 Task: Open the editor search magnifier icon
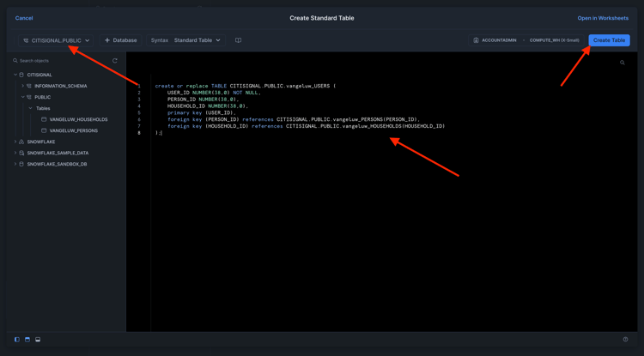point(623,63)
